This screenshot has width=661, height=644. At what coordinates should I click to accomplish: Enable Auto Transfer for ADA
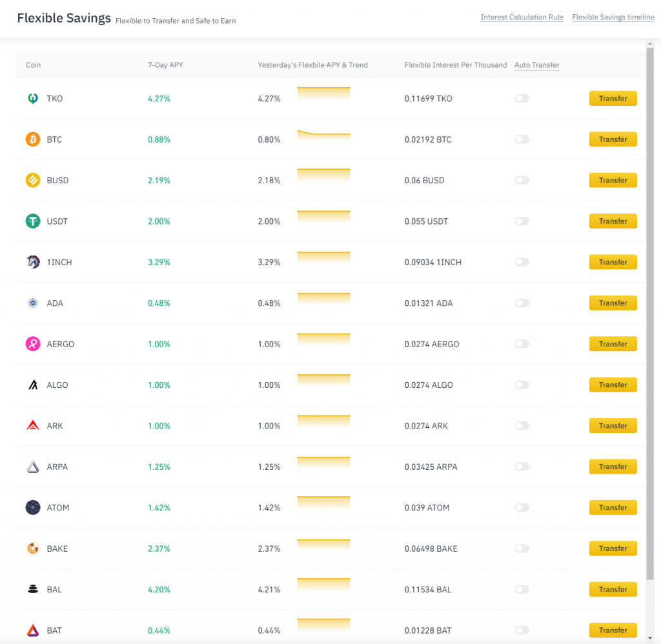(522, 303)
